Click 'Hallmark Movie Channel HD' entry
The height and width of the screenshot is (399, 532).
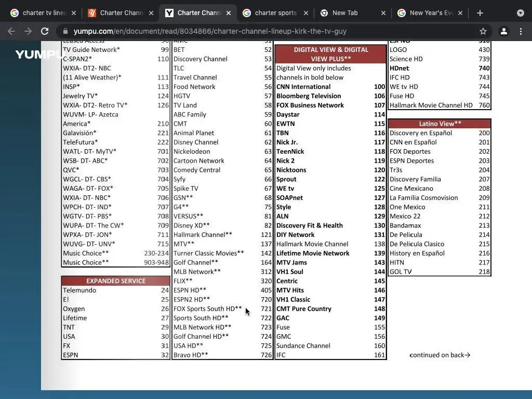[440, 105]
